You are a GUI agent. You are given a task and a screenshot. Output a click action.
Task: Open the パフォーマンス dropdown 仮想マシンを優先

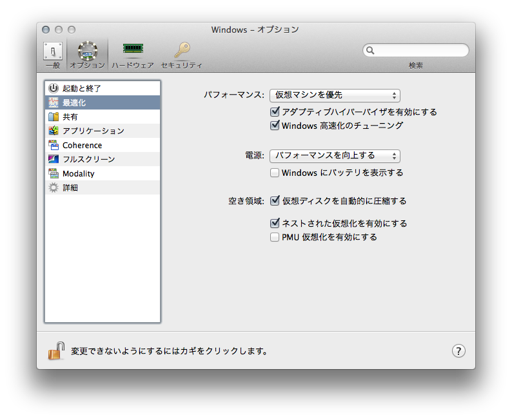pos(335,95)
